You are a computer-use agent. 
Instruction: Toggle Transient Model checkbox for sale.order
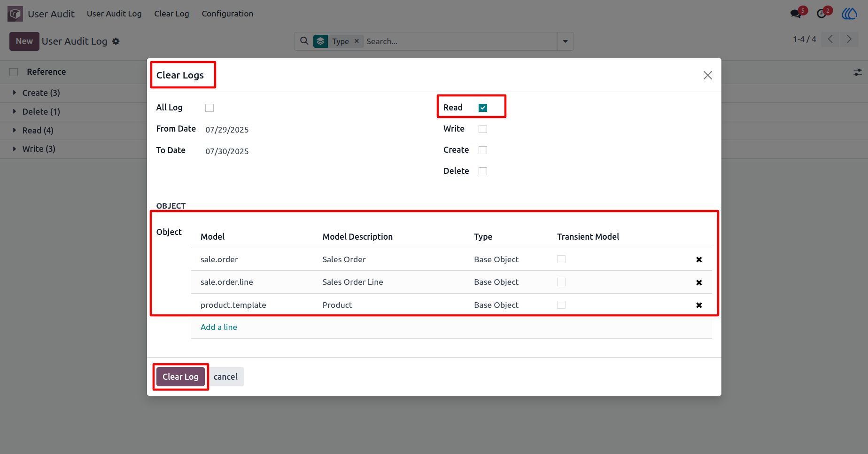click(x=561, y=259)
